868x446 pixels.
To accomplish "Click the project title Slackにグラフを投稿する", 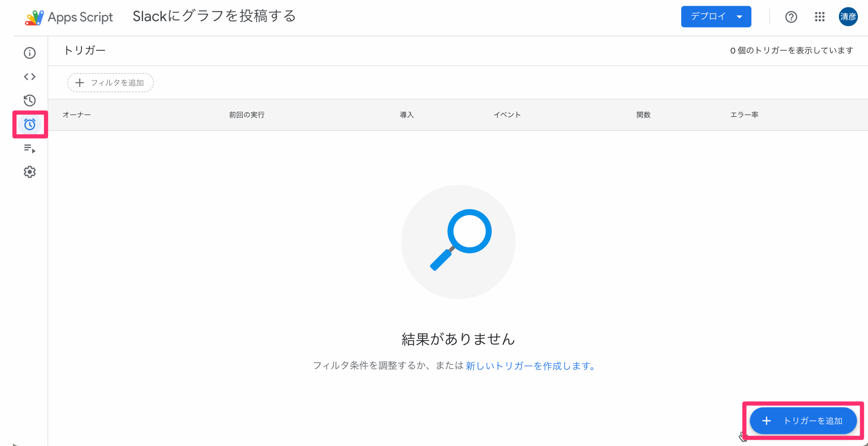I will tap(214, 16).
